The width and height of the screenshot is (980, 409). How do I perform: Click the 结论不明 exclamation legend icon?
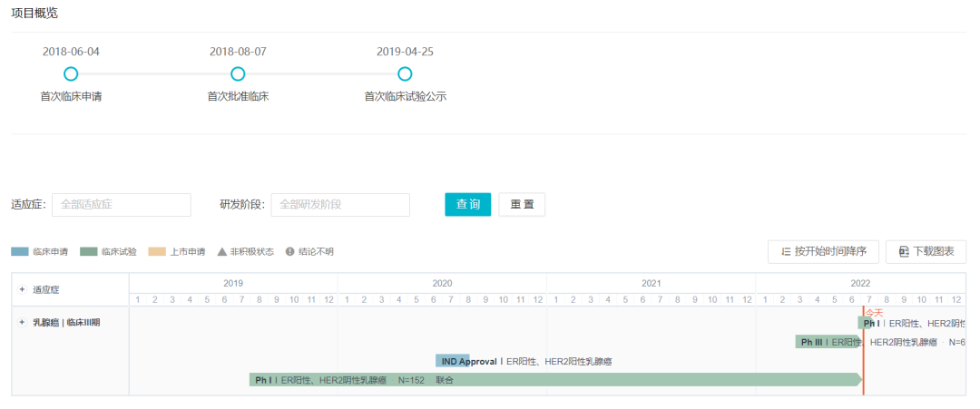click(290, 251)
